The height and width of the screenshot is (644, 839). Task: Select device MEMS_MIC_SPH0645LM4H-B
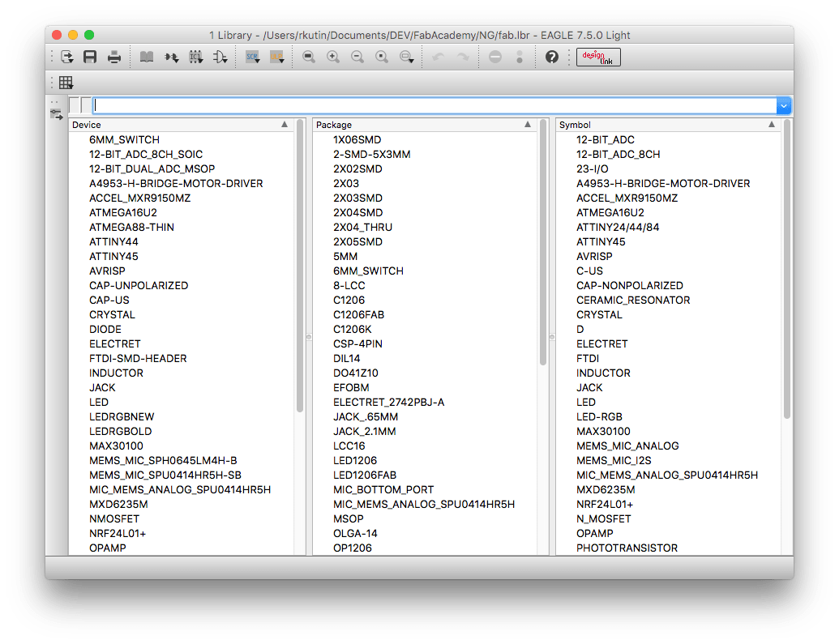[x=163, y=461]
